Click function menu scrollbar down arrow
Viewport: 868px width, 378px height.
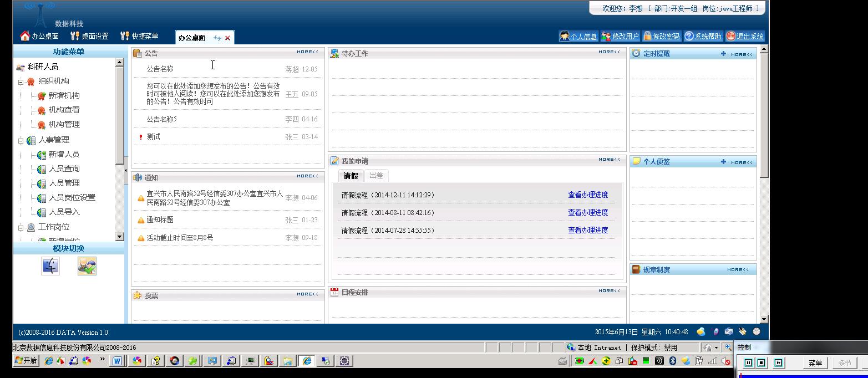point(120,237)
